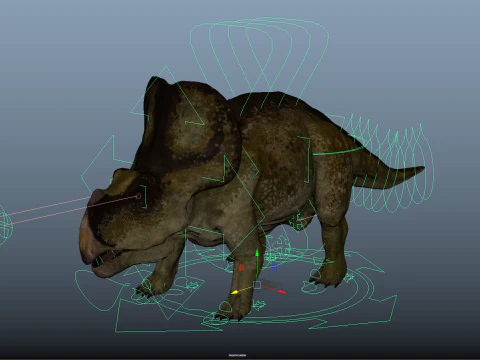Click the center square handle of the manipulator

pos(257,285)
